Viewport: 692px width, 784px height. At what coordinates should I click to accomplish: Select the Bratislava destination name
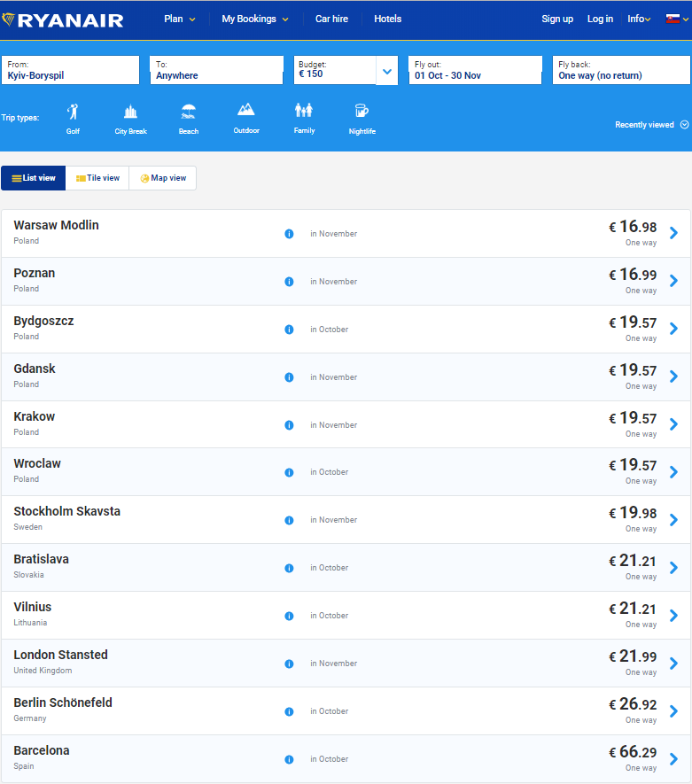pos(41,559)
